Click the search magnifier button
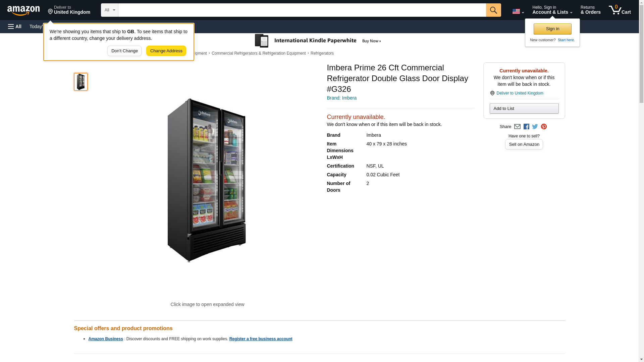This screenshot has width=644, height=362. [493, 10]
